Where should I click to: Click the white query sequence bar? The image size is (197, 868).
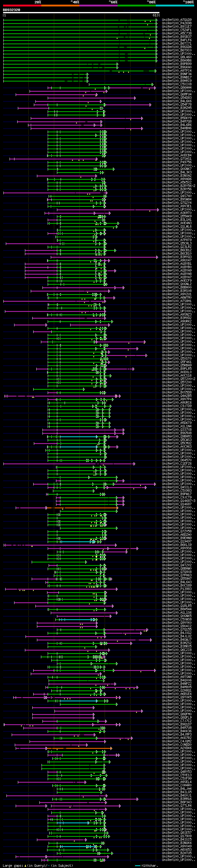click(x=81, y=12)
